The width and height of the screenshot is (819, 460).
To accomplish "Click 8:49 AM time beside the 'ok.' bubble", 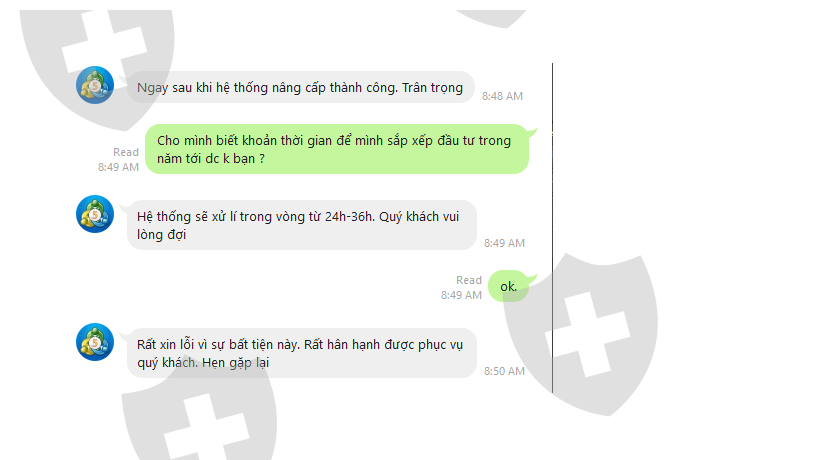I will coord(461,295).
